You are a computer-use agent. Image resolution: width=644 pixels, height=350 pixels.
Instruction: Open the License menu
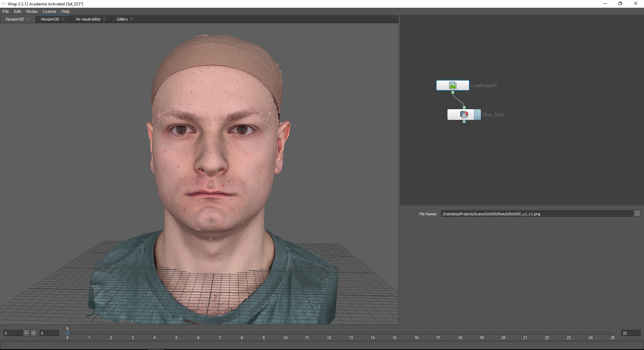pos(49,11)
